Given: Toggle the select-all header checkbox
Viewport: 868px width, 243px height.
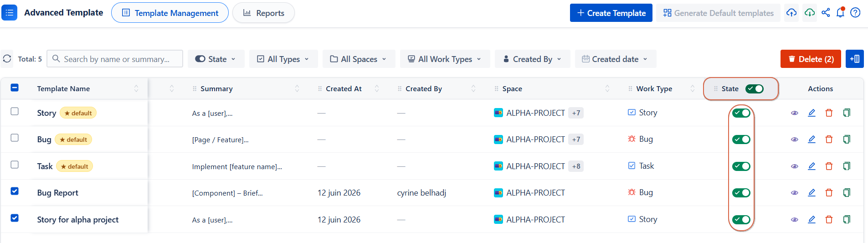Looking at the screenshot, I should [15, 88].
